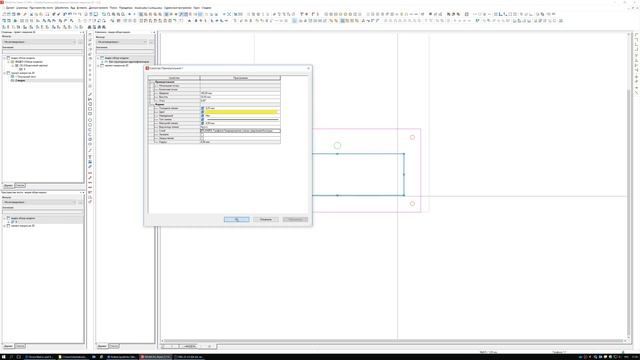Viewport: 640px width, 360px height.
Task: Expand the first node in bottom-left navigator tree
Action: (4, 218)
